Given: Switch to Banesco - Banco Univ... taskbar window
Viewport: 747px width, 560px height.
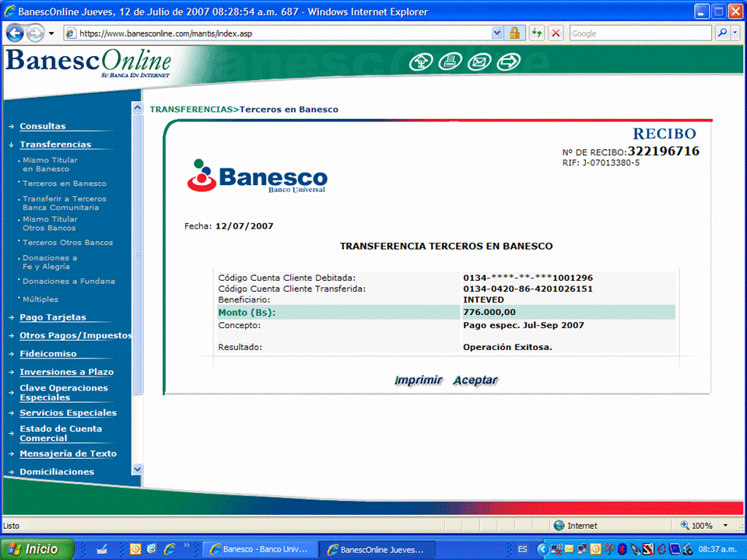Looking at the screenshot, I should click(260, 550).
